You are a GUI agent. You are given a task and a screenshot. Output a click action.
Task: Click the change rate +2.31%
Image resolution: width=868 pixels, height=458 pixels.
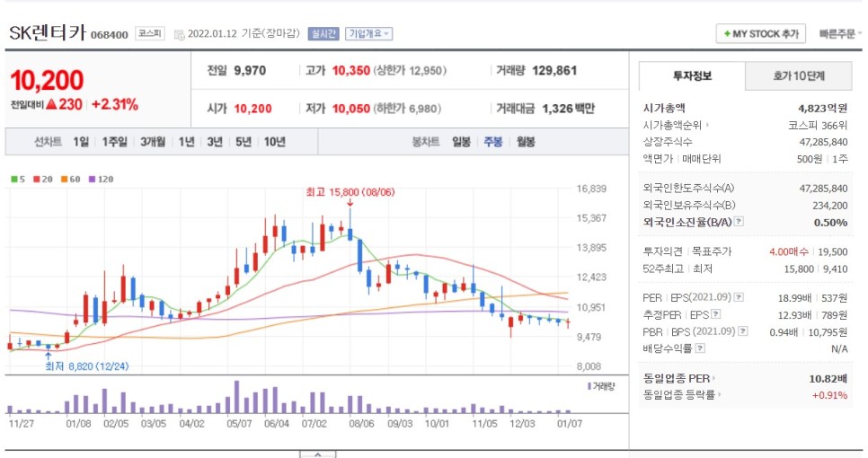(115, 104)
